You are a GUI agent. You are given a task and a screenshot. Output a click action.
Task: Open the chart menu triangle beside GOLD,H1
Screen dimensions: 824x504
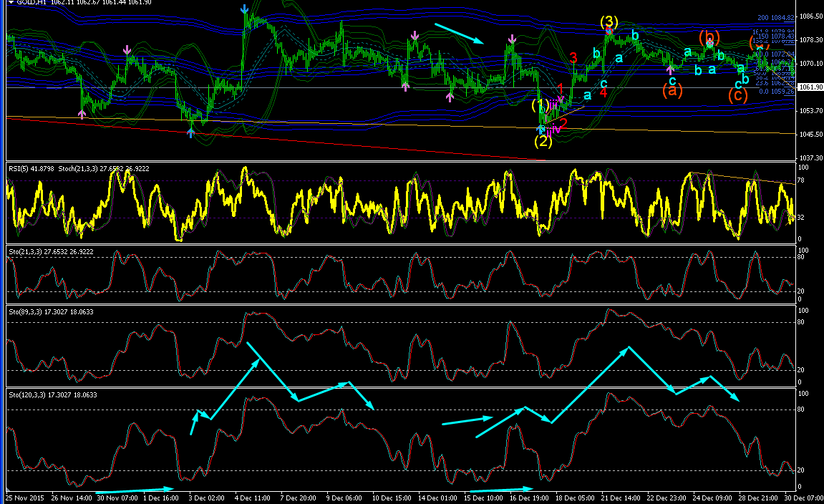[11, 3]
